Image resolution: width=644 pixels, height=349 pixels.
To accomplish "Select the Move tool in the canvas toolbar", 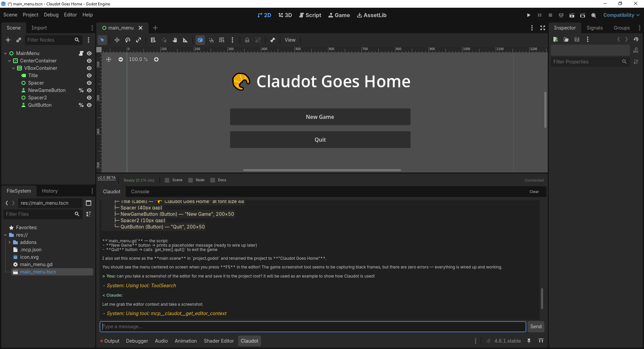I will (x=117, y=40).
